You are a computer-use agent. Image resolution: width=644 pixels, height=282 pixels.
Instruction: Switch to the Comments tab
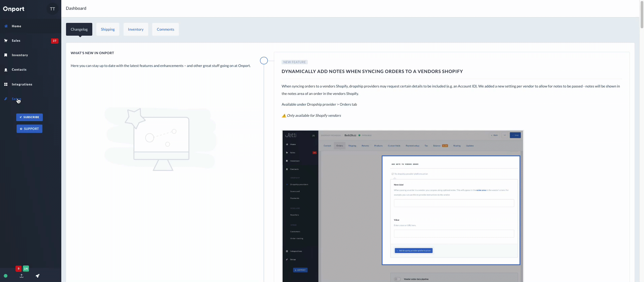click(x=165, y=29)
